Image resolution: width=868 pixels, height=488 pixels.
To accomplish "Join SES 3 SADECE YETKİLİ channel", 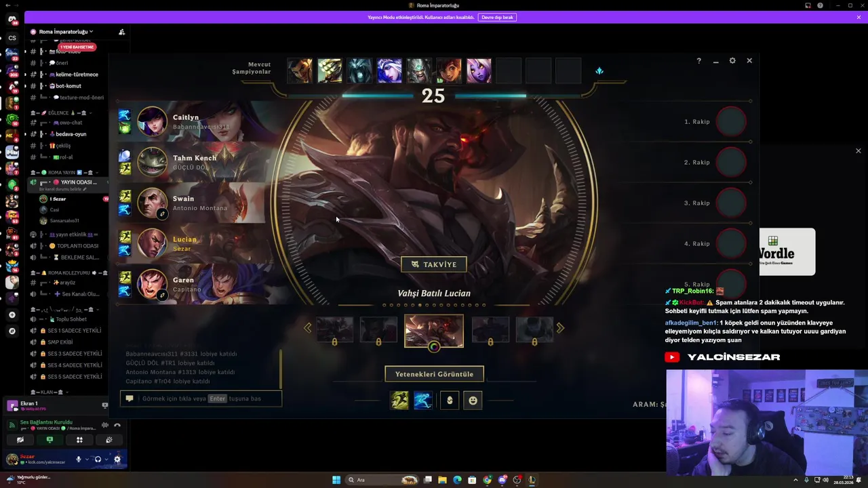I will click(68, 354).
